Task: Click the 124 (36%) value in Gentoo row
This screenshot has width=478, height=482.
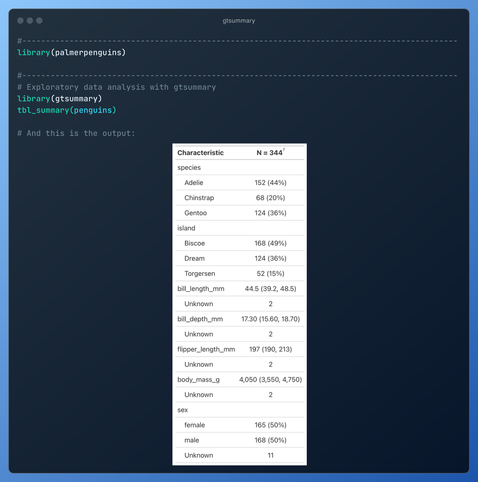Action: click(x=270, y=213)
